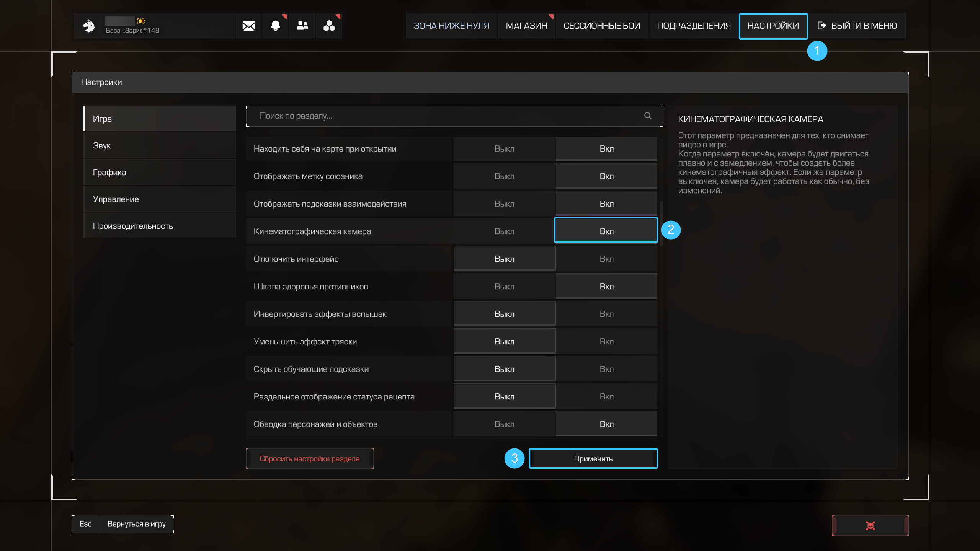Viewport: 980px width, 551px height.
Task: Enable Отключить интерфейс with Вкл
Action: (606, 259)
